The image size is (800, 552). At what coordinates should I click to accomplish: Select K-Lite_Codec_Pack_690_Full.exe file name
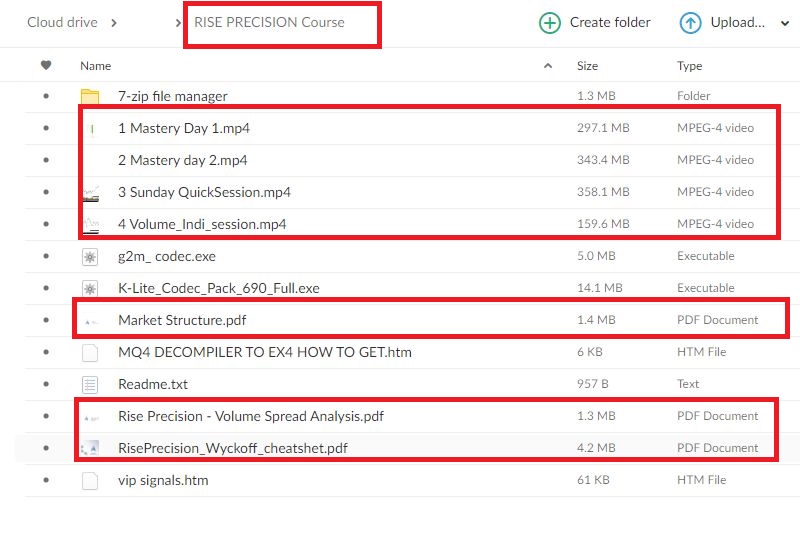(219, 288)
